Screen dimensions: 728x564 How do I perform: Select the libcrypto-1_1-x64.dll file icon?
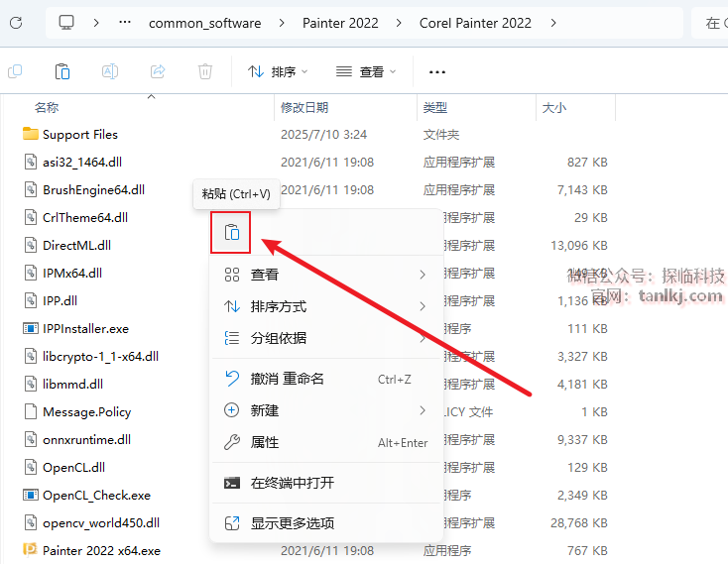[31, 356]
